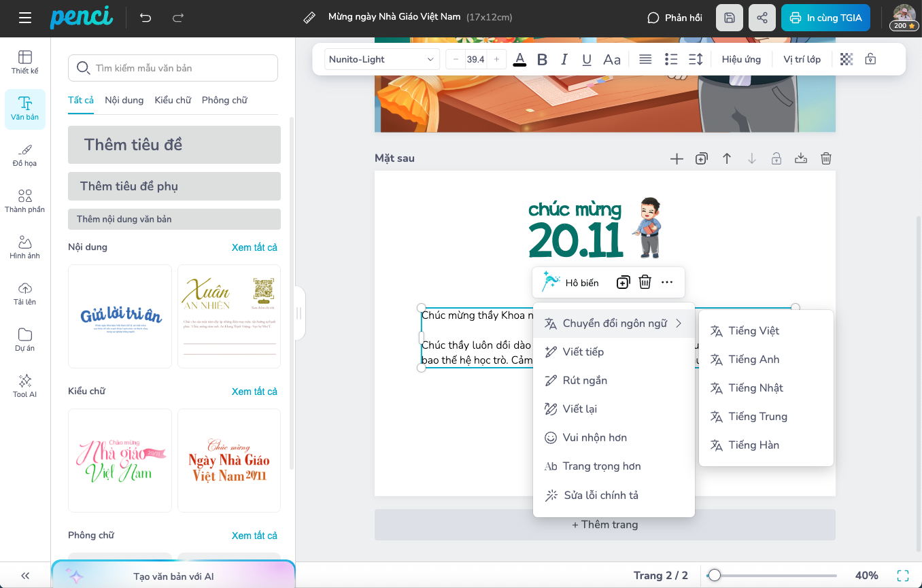This screenshot has width=922, height=588.
Task: Open the Tool AI sidebar panel
Action: click(x=25, y=385)
